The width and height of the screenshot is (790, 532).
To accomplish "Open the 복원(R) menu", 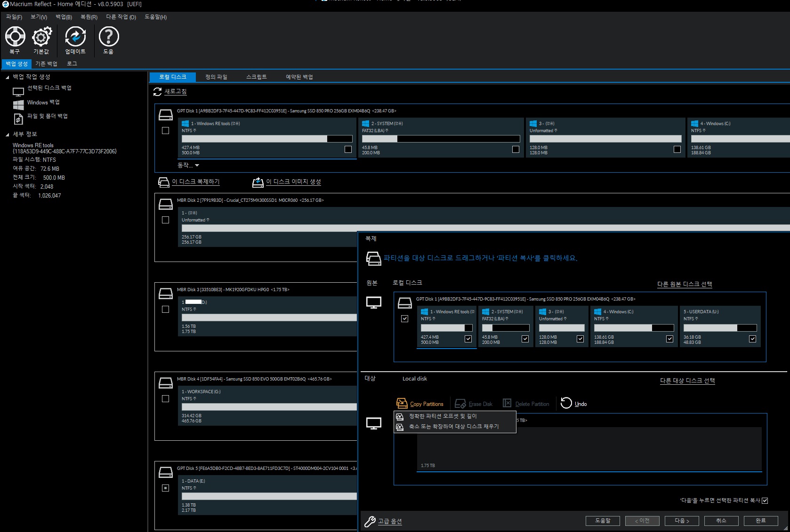I will pyautogui.click(x=89, y=17).
